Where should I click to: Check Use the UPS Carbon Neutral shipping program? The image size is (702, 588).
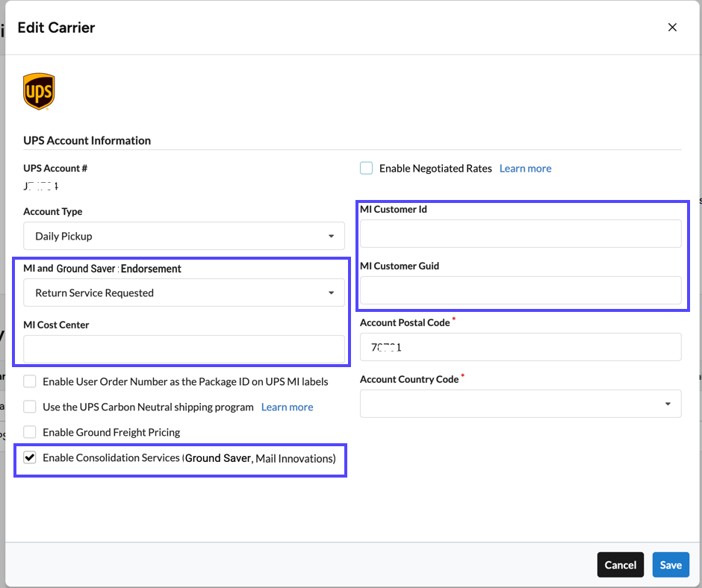click(x=30, y=407)
